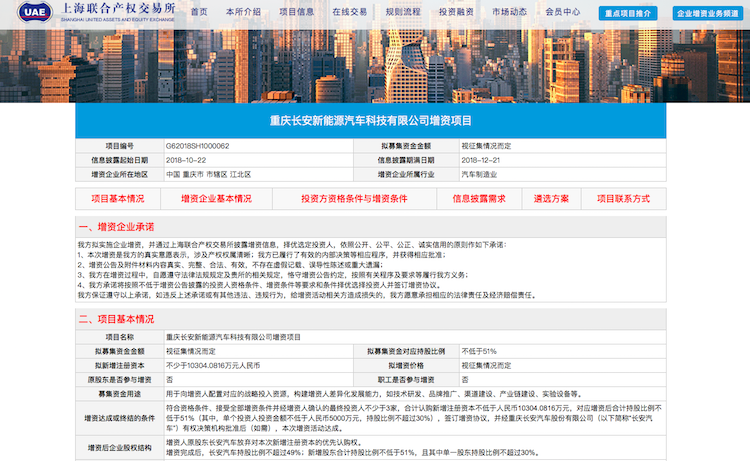Click the 不少于10304.0816万元人民币 value

point(213,365)
